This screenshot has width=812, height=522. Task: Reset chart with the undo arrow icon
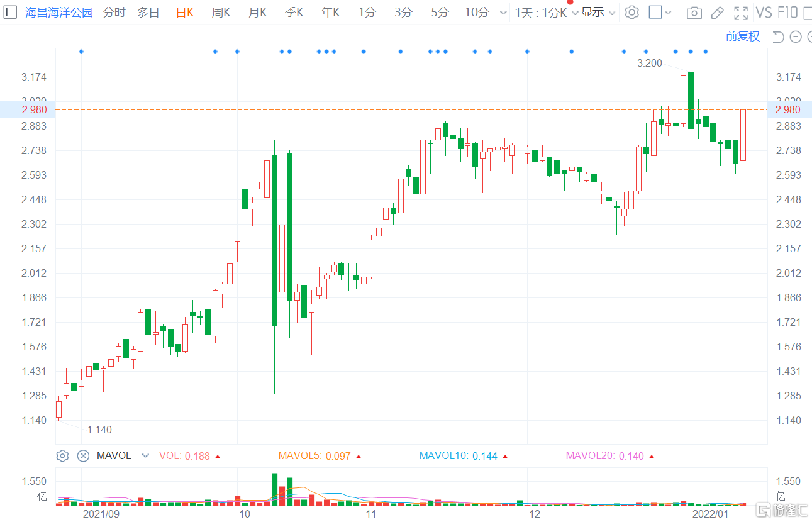pos(778,36)
